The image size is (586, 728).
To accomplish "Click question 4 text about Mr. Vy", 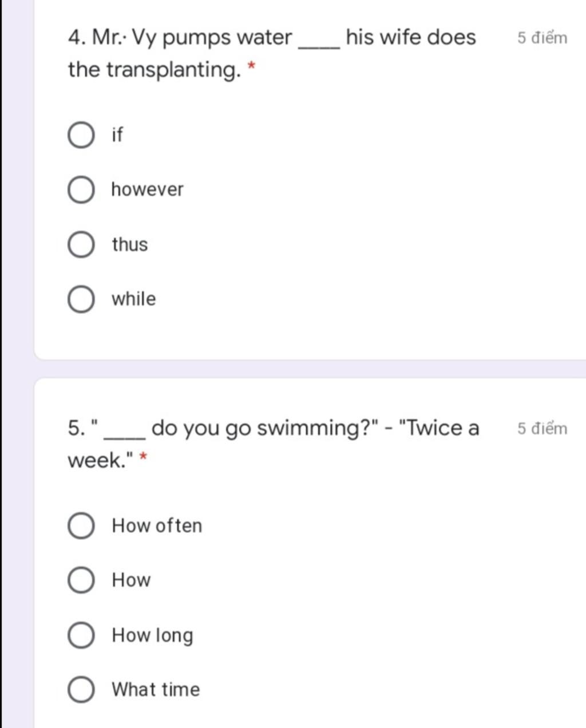I will click(272, 53).
